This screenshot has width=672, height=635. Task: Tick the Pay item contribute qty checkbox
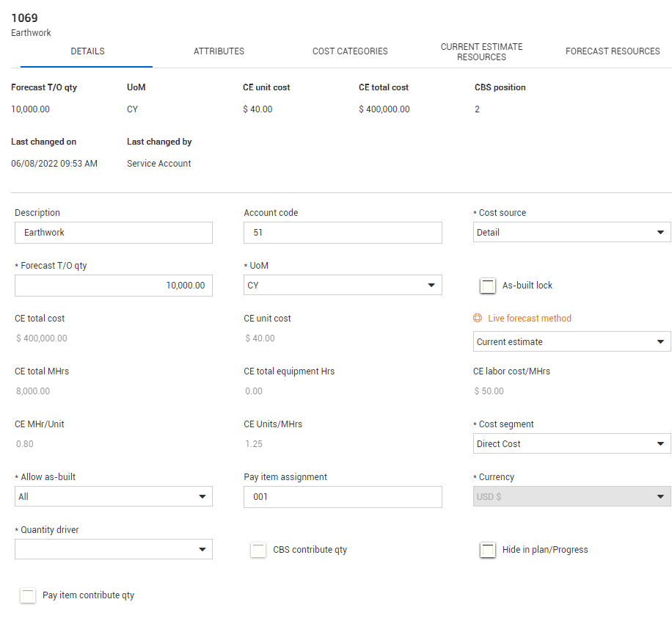coord(28,595)
